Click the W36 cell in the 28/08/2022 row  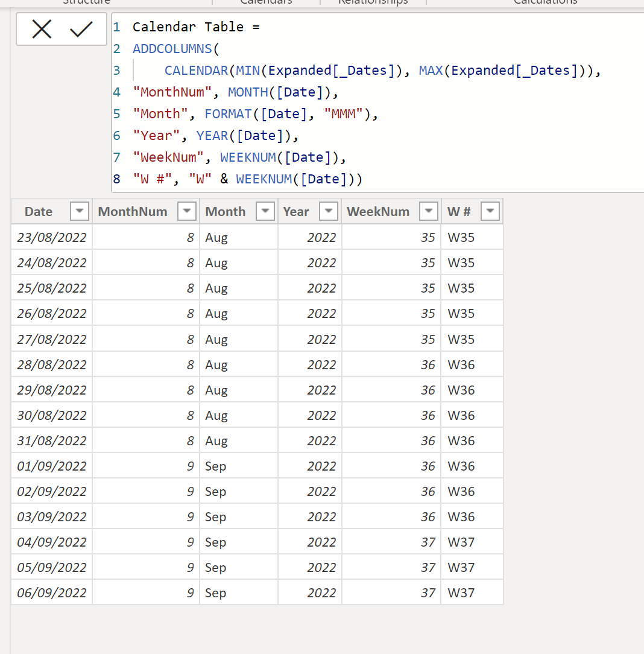click(x=472, y=364)
